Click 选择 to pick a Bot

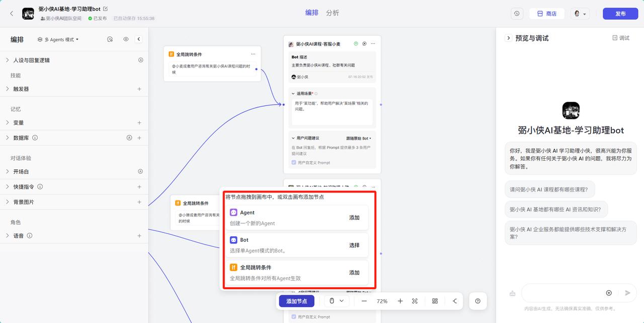(x=354, y=245)
